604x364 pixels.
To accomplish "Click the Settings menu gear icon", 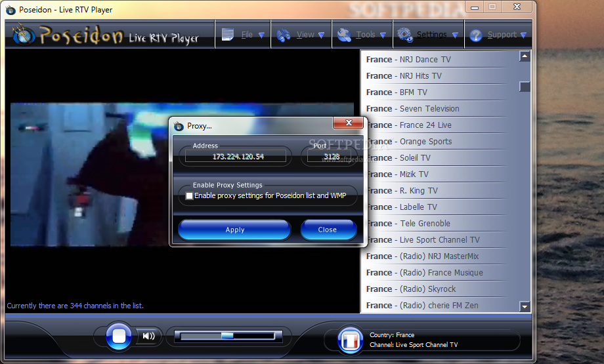I will (x=405, y=35).
